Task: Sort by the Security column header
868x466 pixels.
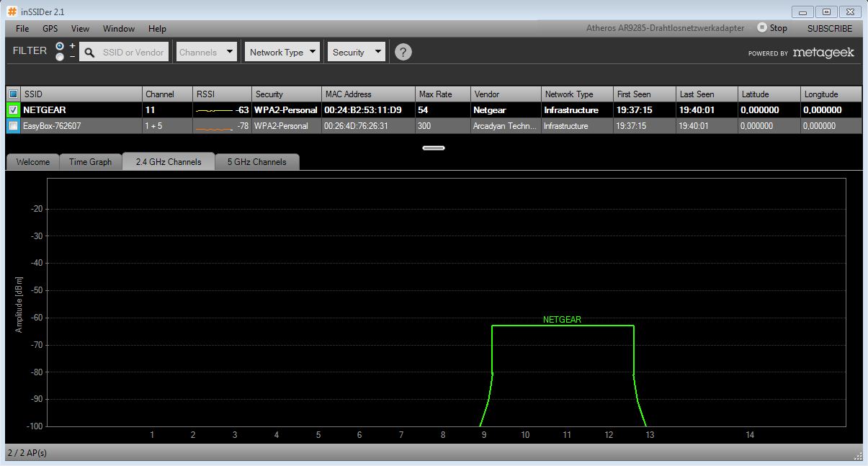Action: click(287, 94)
